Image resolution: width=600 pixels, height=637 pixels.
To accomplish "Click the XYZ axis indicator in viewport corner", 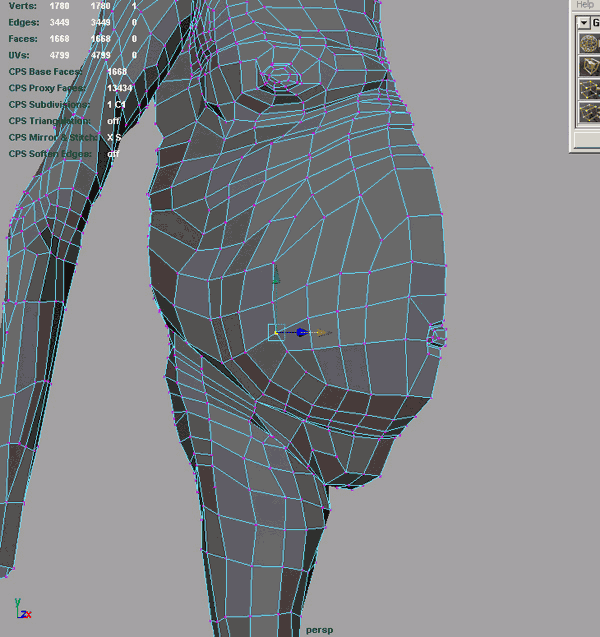I will pos(22,612).
